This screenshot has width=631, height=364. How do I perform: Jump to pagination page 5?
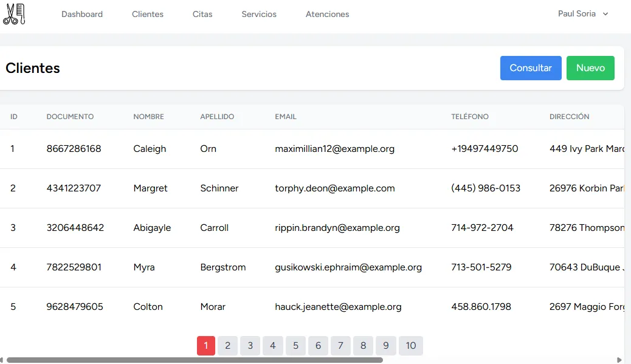coord(295,346)
